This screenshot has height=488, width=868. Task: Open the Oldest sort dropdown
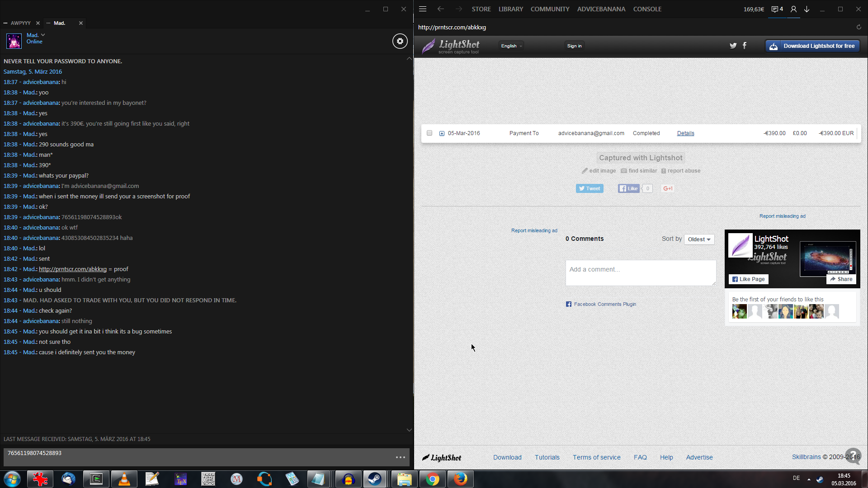pyautogui.click(x=699, y=239)
